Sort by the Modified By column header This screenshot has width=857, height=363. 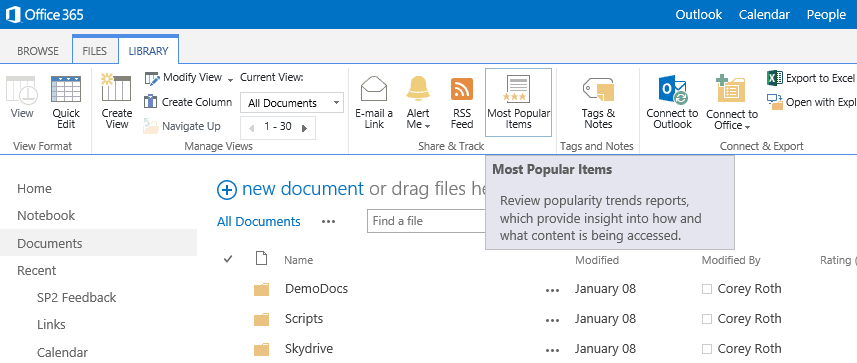tap(731, 260)
